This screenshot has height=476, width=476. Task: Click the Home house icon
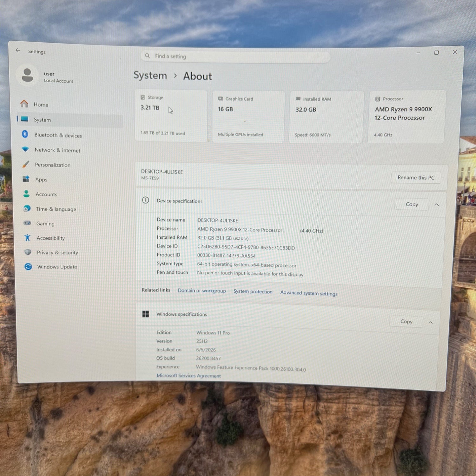24,103
